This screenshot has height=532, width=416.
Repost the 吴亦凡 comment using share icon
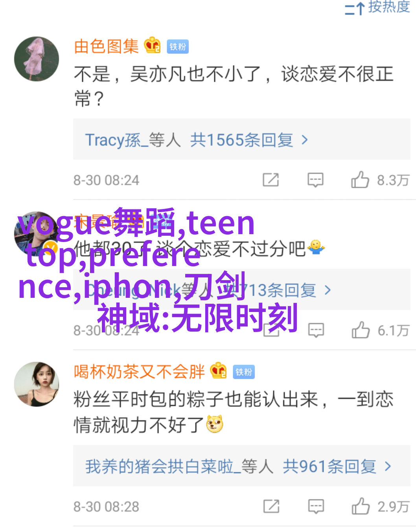click(271, 180)
